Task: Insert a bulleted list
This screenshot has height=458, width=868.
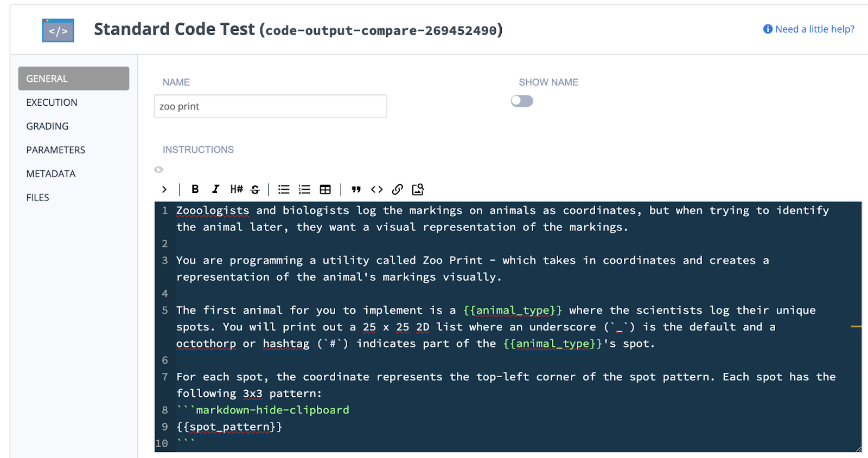Action: [284, 189]
